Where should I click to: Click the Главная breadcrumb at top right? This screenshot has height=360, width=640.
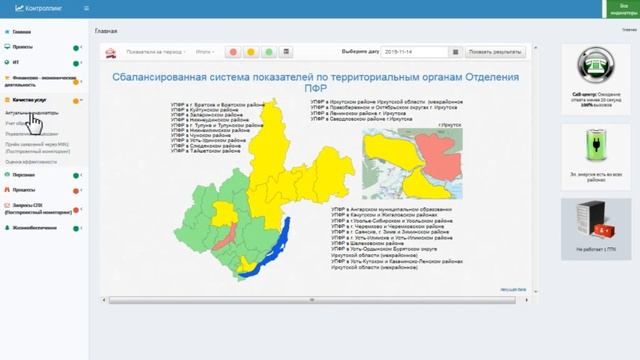coord(629,30)
